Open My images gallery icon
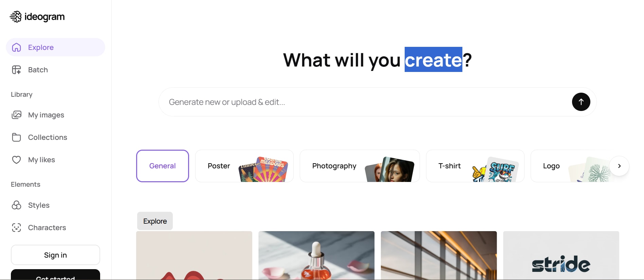644x280 pixels. pos(16,115)
